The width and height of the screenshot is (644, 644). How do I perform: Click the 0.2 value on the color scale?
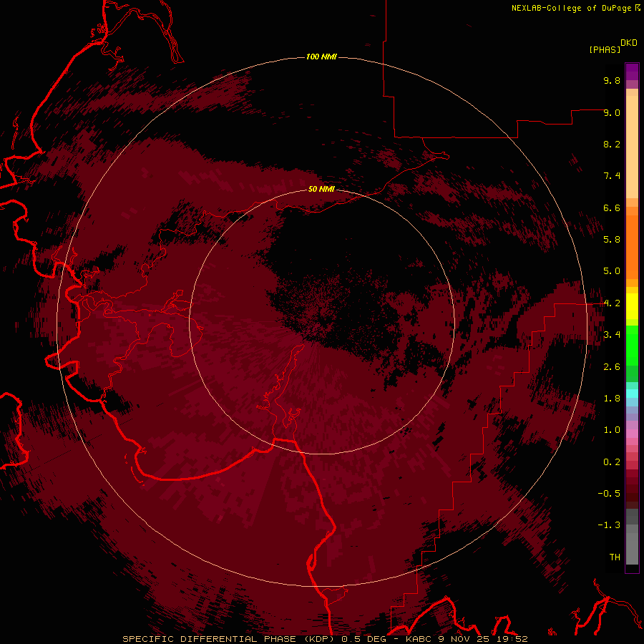[612, 462]
